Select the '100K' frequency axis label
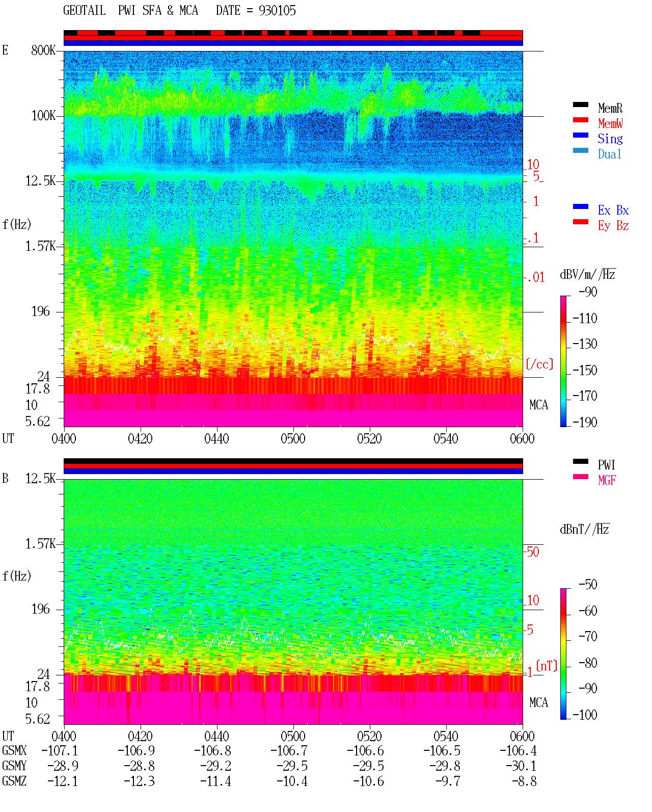Viewport: 652px width, 812px height. [43, 116]
